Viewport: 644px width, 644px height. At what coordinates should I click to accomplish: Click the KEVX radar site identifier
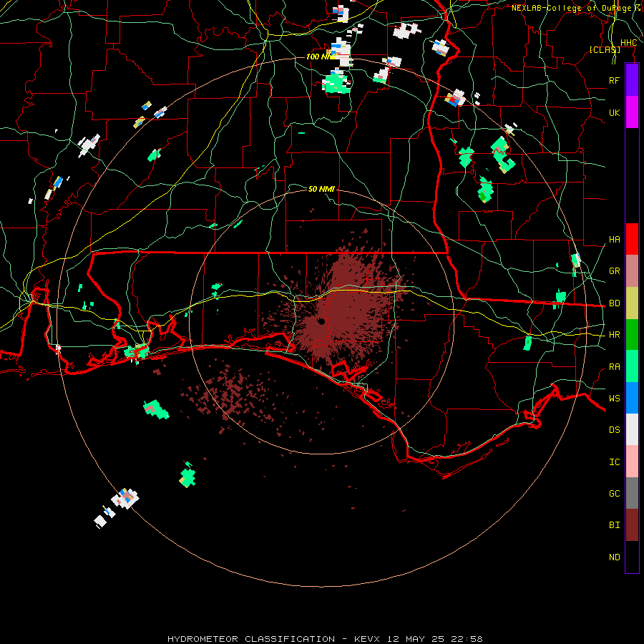pyautogui.click(x=367, y=639)
